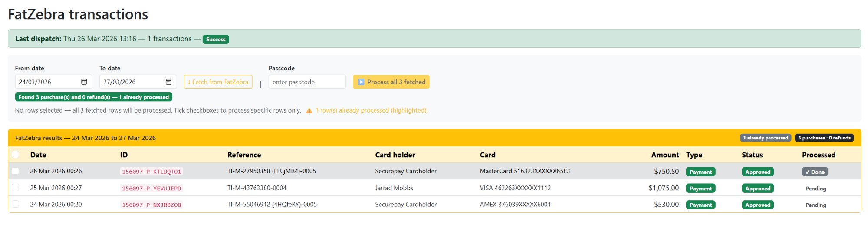Image resolution: width=868 pixels, height=225 pixels.
Task: Click the green Success badge
Action: (216, 40)
